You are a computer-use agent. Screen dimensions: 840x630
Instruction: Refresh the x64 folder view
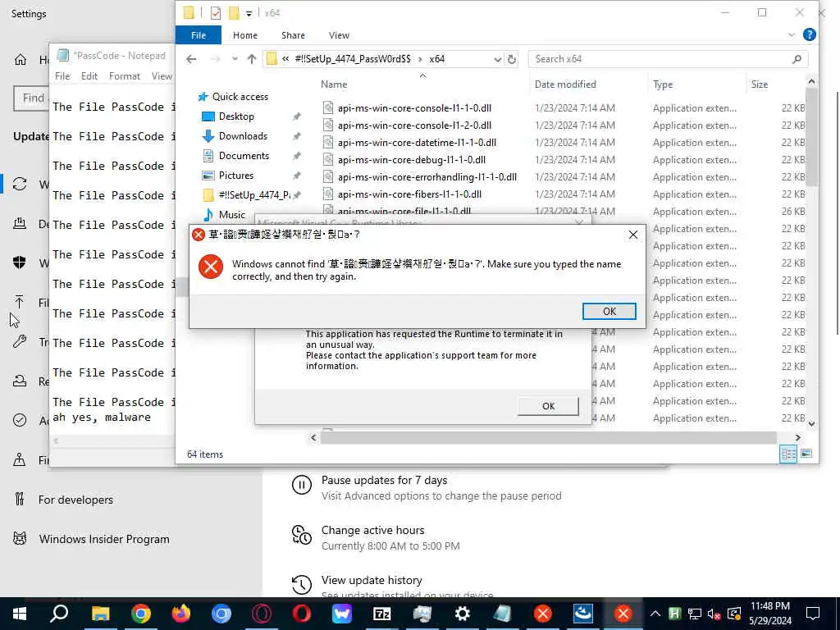pyautogui.click(x=512, y=59)
